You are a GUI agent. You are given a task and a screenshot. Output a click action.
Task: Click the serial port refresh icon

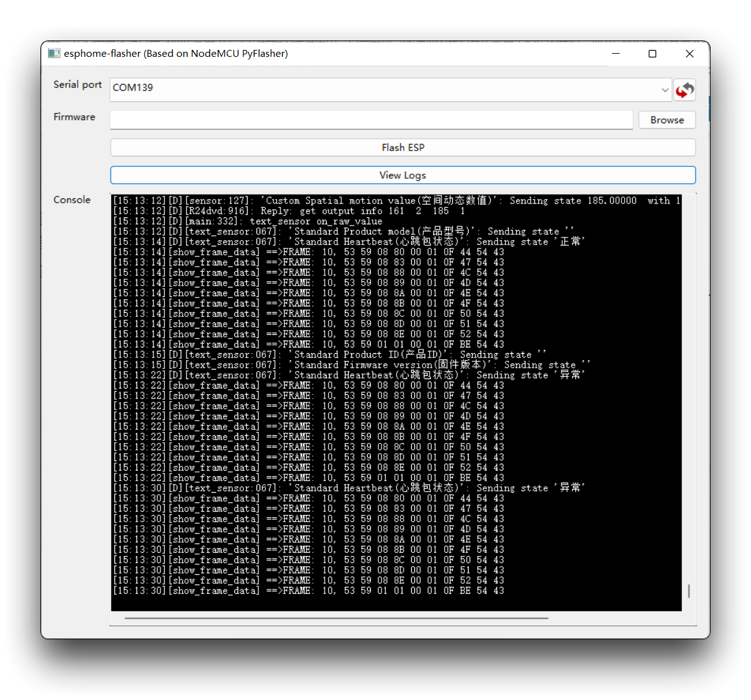tap(685, 90)
